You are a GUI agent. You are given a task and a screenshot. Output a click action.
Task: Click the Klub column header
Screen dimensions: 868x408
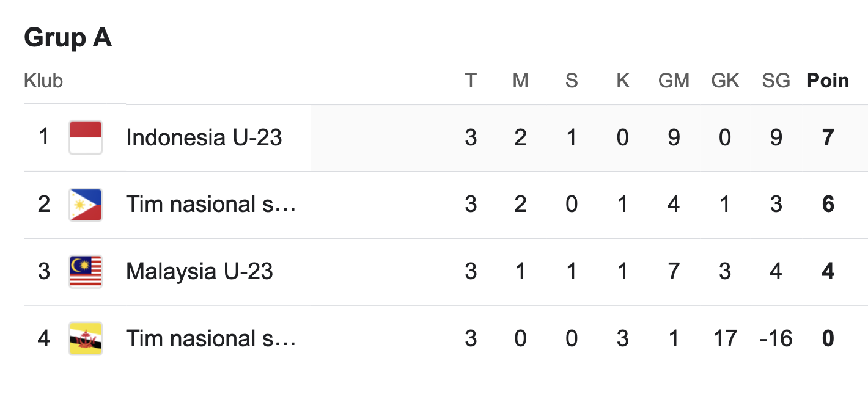pos(43,81)
